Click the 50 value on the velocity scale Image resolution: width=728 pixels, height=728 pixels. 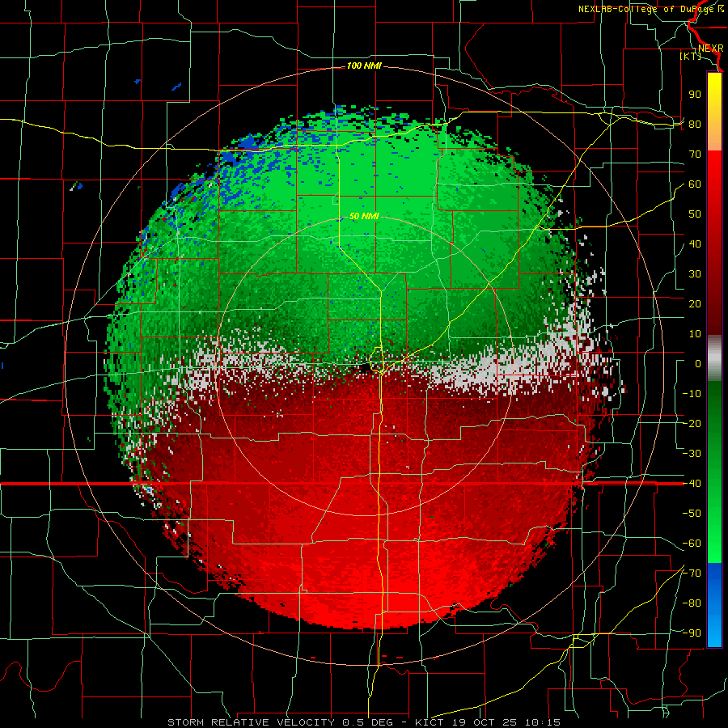[695, 214]
